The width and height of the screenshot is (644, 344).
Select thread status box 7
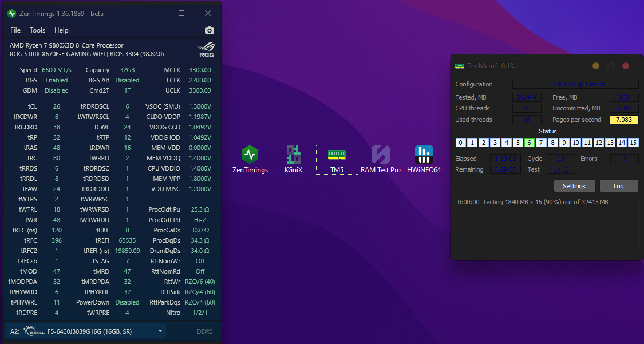click(542, 143)
